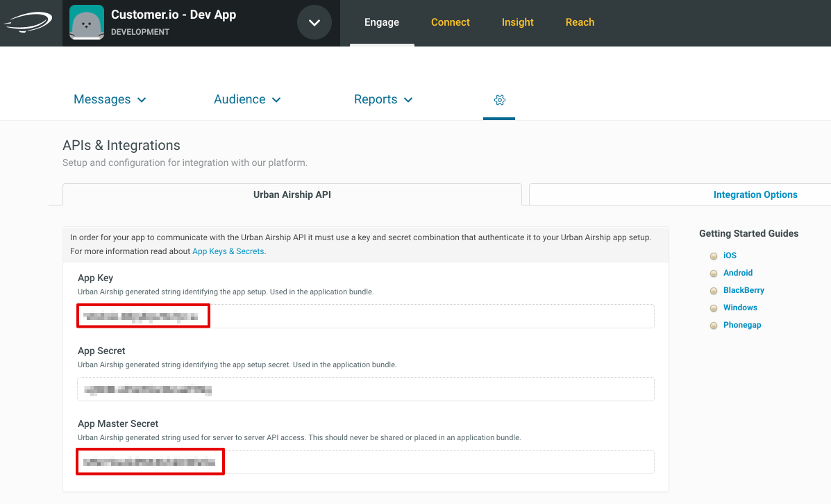Open the Reach tab
Screen dimensions: 831x504
coord(580,22)
